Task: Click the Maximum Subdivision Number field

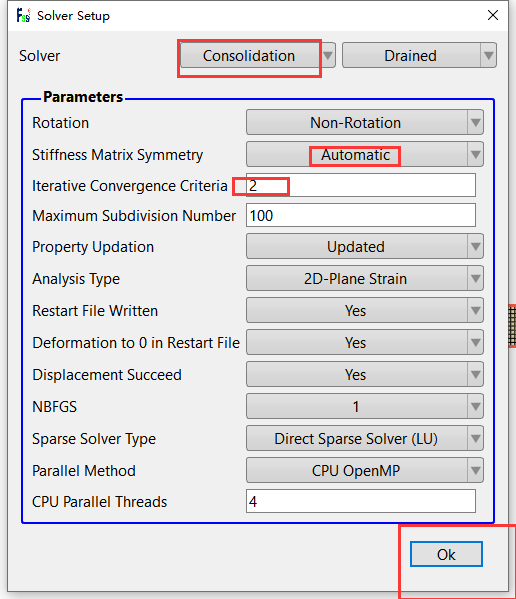Action: tap(361, 215)
